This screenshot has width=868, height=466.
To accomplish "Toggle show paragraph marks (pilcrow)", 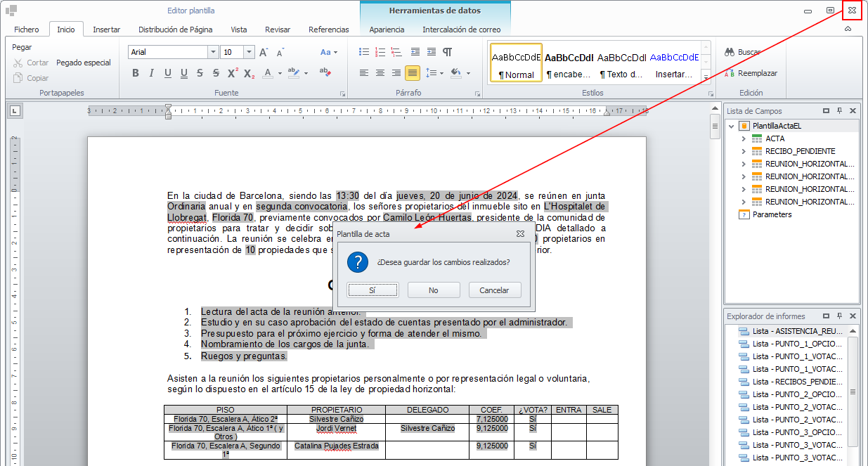I will tap(448, 52).
